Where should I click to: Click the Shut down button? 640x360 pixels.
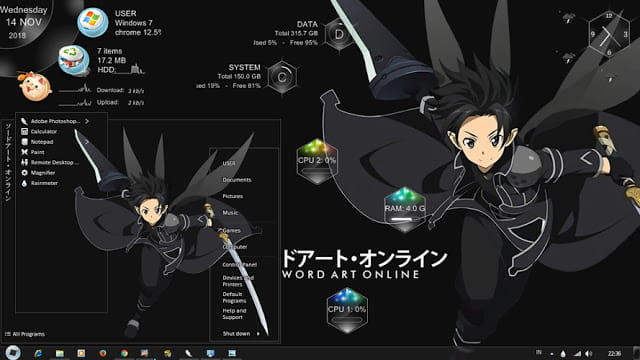coord(236,333)
